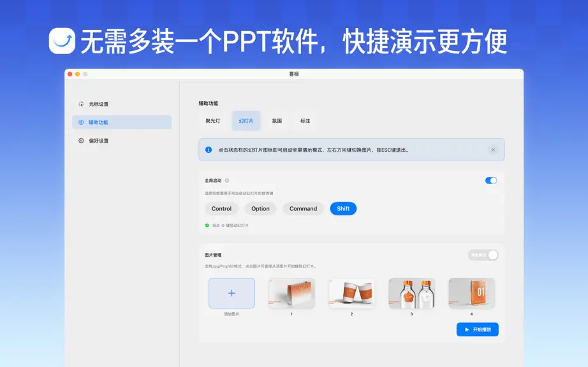Click the info icon beside 全局启动
The width and height of the screenshot is (588, 367).
click(x=227, y=180)
